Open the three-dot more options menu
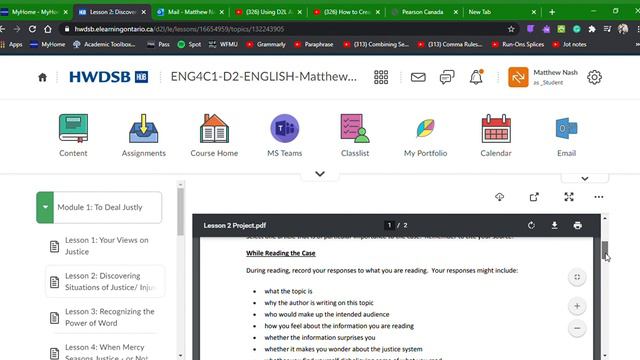640x360 pixels. coord(599,197)
